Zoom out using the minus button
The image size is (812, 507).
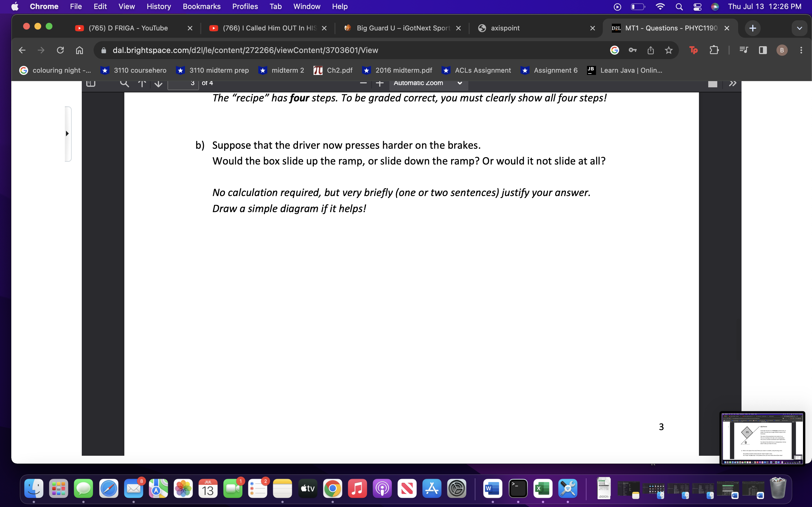(363, 83)
